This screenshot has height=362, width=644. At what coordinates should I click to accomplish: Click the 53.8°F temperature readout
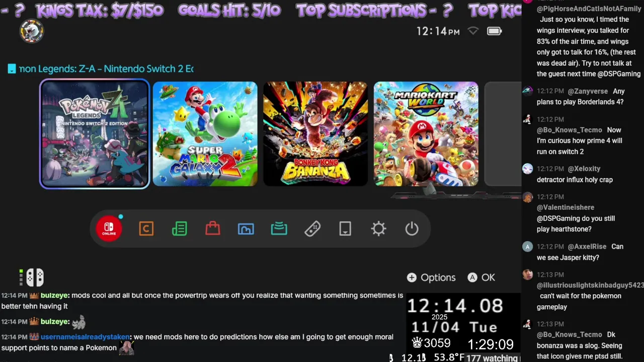click(448, 357)
